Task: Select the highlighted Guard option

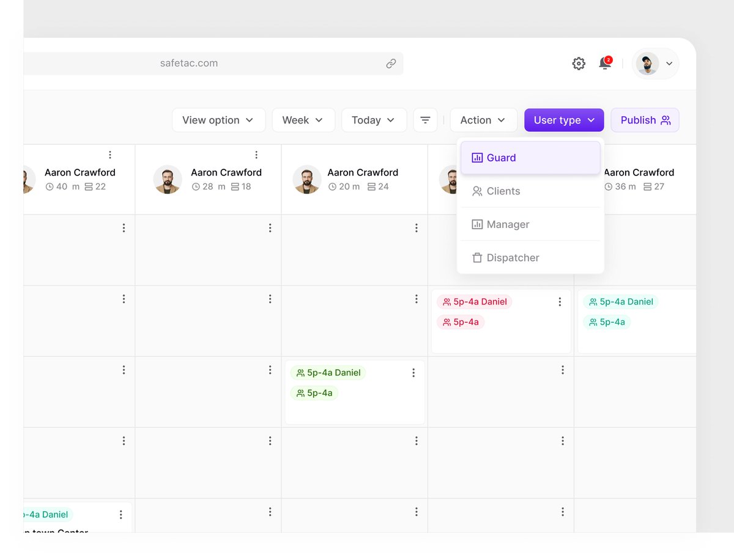Action: (500, 157)
